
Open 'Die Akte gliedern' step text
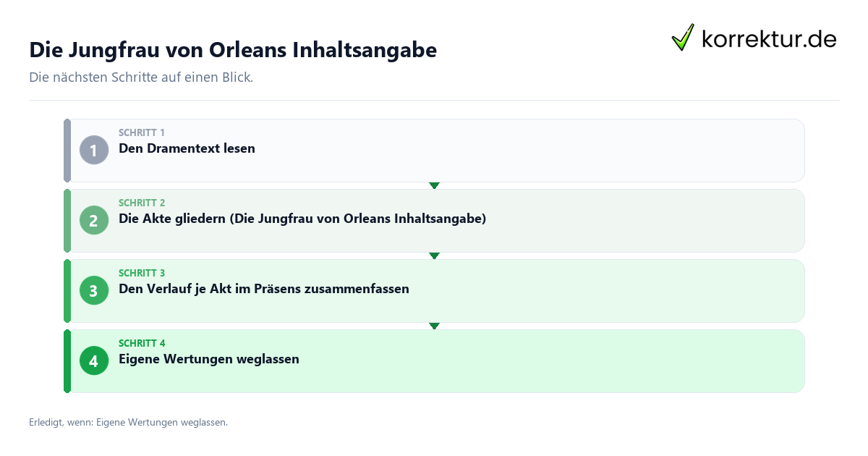302,219
